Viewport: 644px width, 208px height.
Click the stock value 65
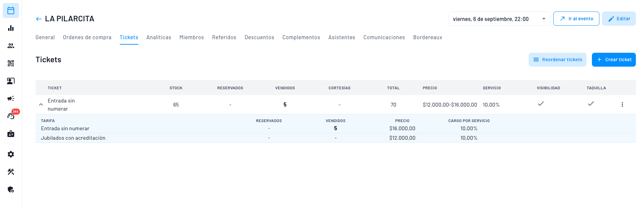(176, 105)
